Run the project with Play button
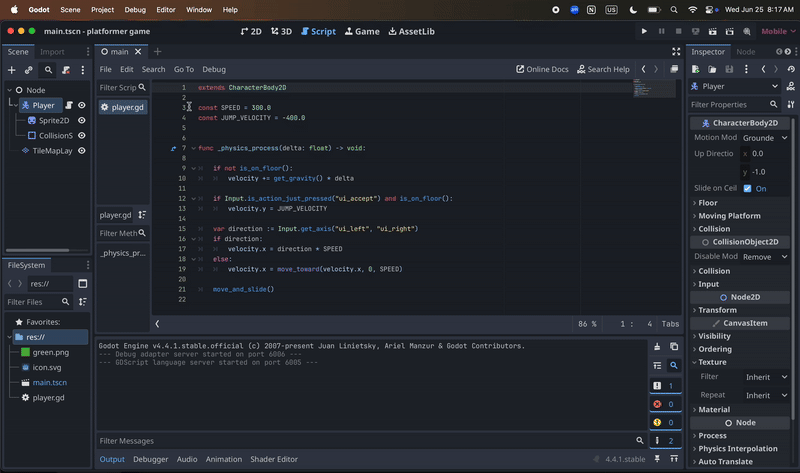This screenshot has width=800, height=473. coord(644,31)
